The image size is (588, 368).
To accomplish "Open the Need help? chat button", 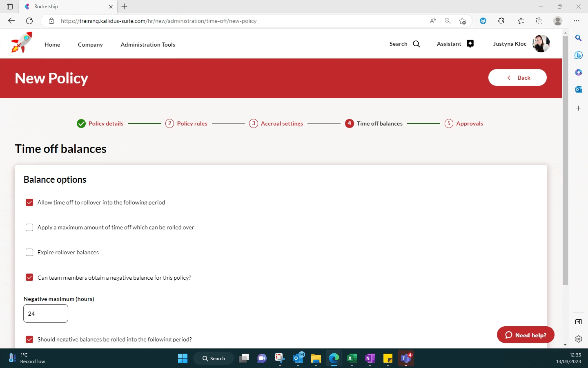I will click(525, 335).
